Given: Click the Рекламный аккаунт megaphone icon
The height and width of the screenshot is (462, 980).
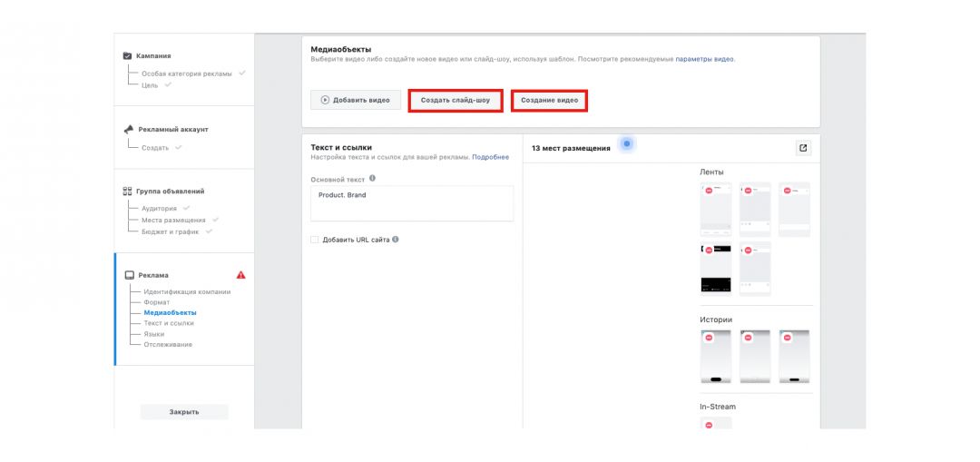Looking at the screenshot, I should point(128,130).
